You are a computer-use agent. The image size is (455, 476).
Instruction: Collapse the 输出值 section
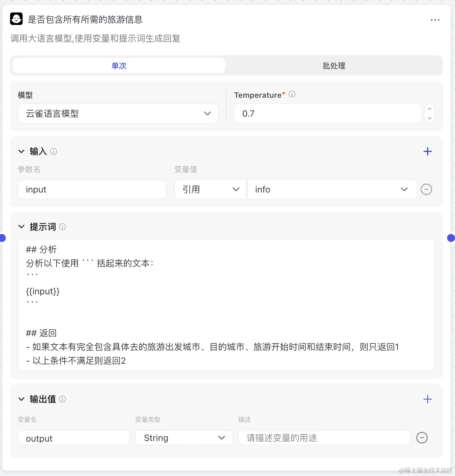[21, 399]
